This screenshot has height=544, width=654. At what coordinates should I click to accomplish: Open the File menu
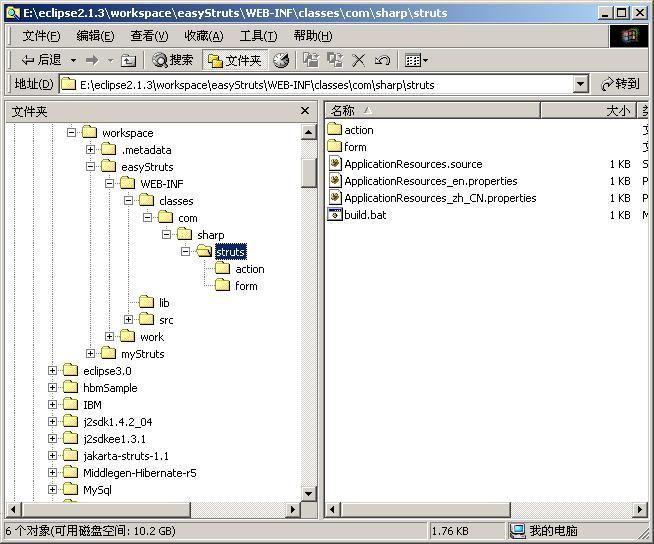41,36
